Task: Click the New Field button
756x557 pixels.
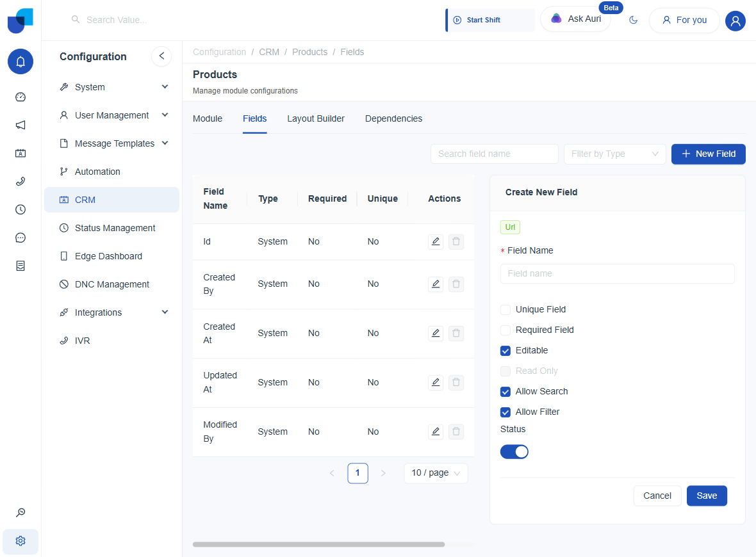Action: tap(708, 154)
